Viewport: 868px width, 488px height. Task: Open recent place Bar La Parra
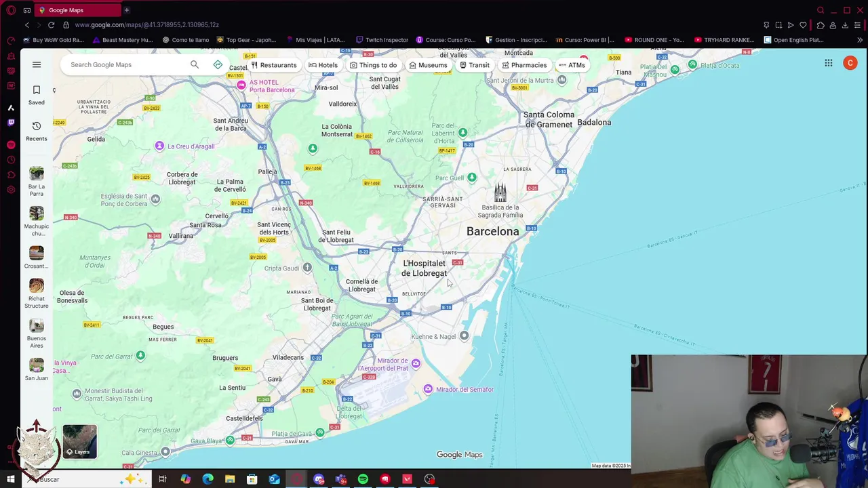point(37,182)
